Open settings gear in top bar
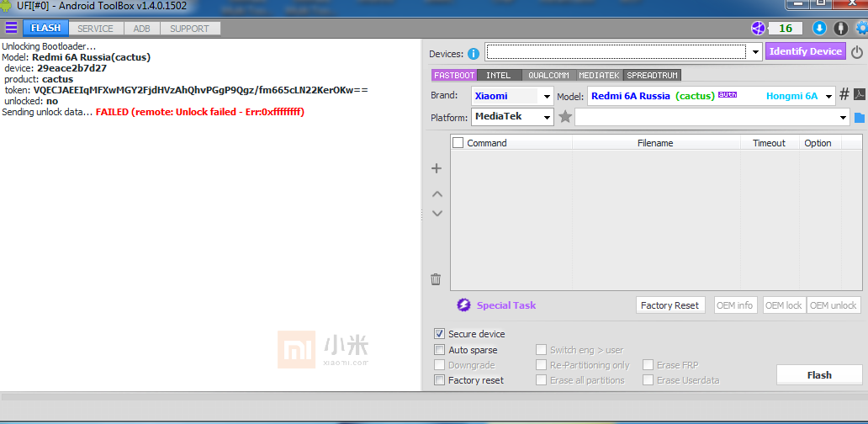868x424 pixels. [862, 29]
